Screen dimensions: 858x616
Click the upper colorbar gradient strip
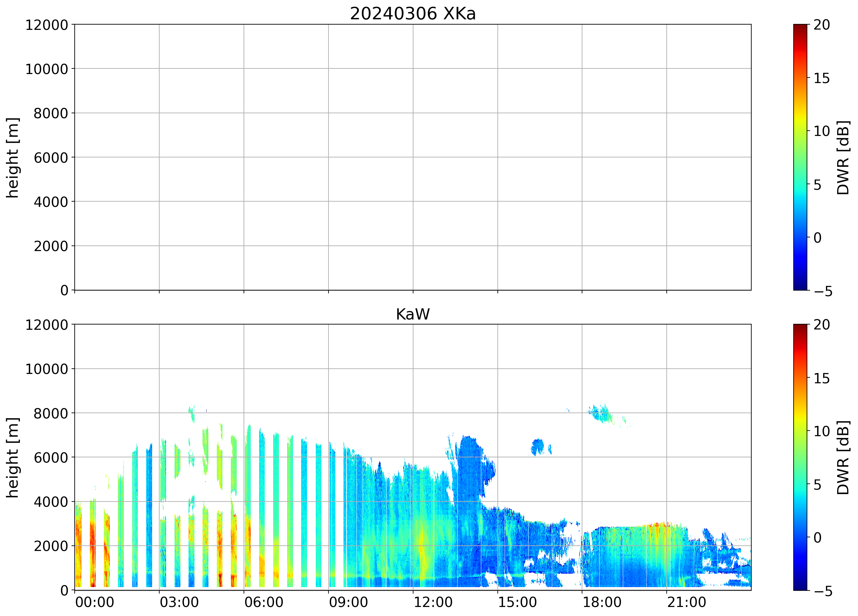click(x=800, y=157)
